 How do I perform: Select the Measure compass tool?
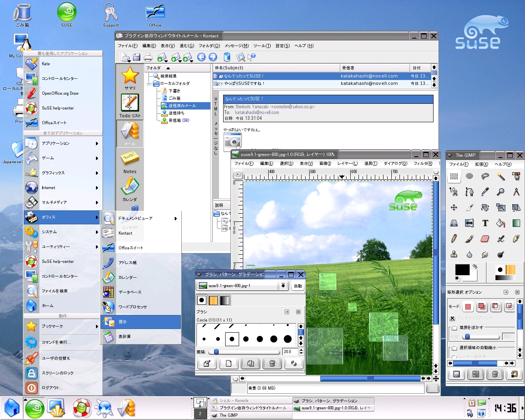(x=516, y=192)
